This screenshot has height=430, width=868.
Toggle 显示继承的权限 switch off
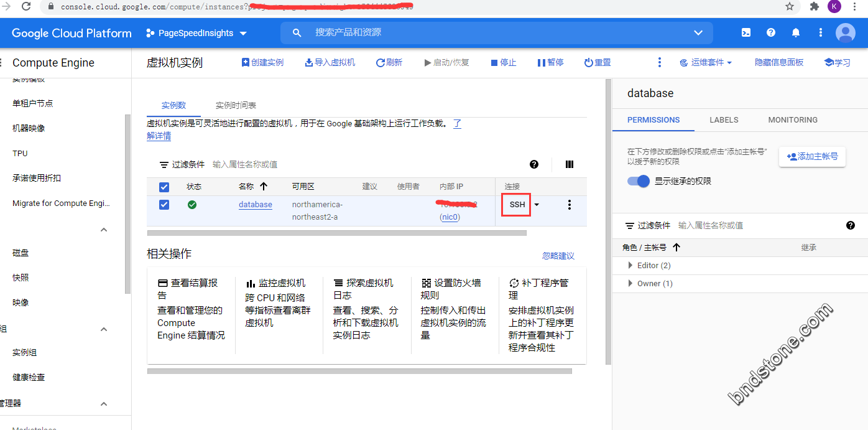pos(639,181)
